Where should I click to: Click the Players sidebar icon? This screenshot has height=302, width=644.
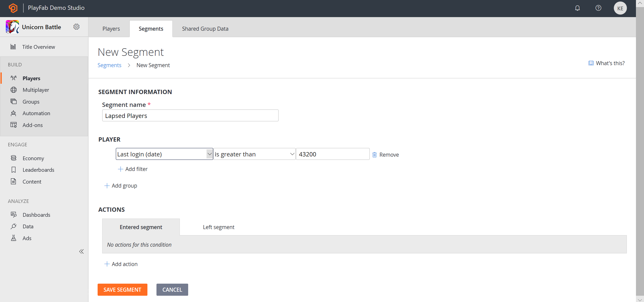[x=14, y=78]
